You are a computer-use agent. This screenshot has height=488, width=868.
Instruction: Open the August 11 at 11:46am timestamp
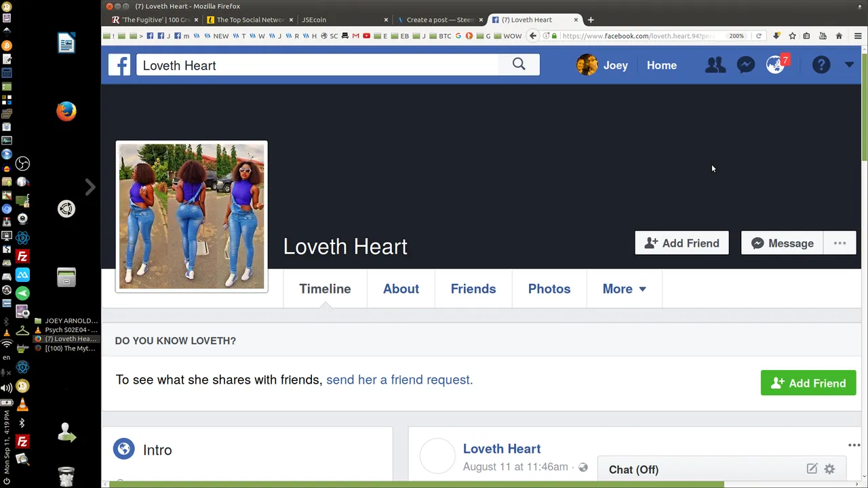[515, 466]
